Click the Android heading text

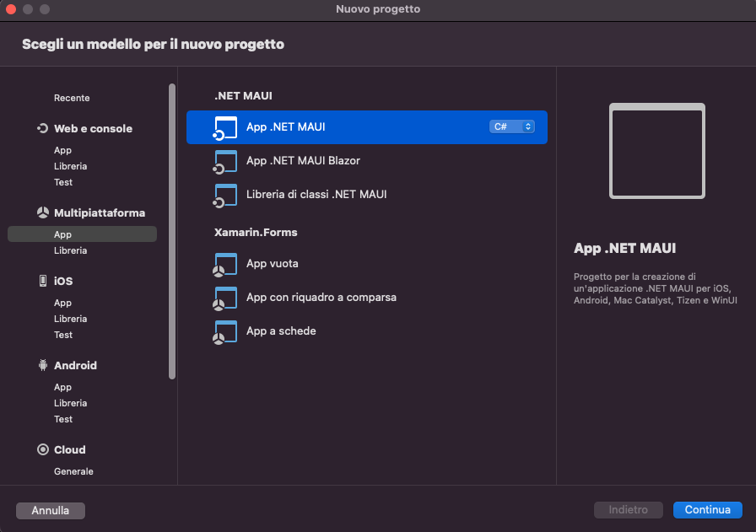pos(75,365)
